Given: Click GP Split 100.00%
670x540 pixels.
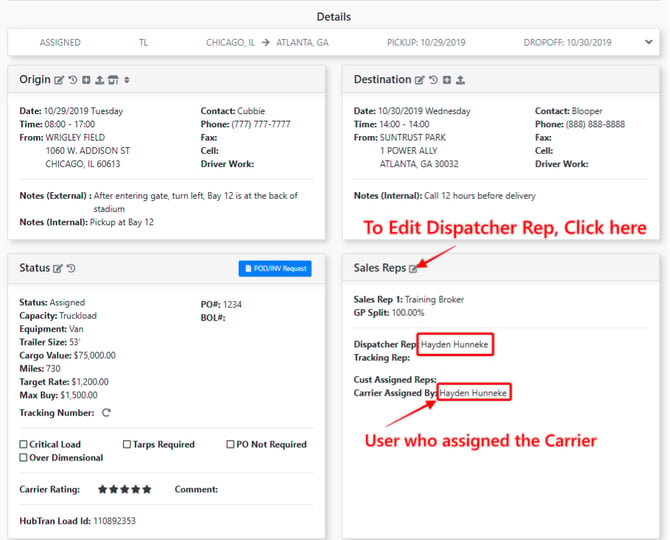Looking at the screenshot, I should coord(408,313).
